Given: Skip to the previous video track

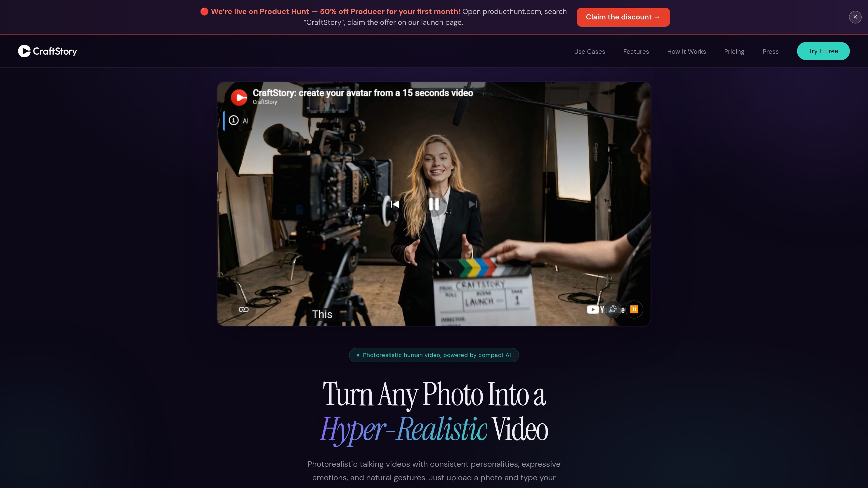Looking at the screenshot, I should 395,204.
